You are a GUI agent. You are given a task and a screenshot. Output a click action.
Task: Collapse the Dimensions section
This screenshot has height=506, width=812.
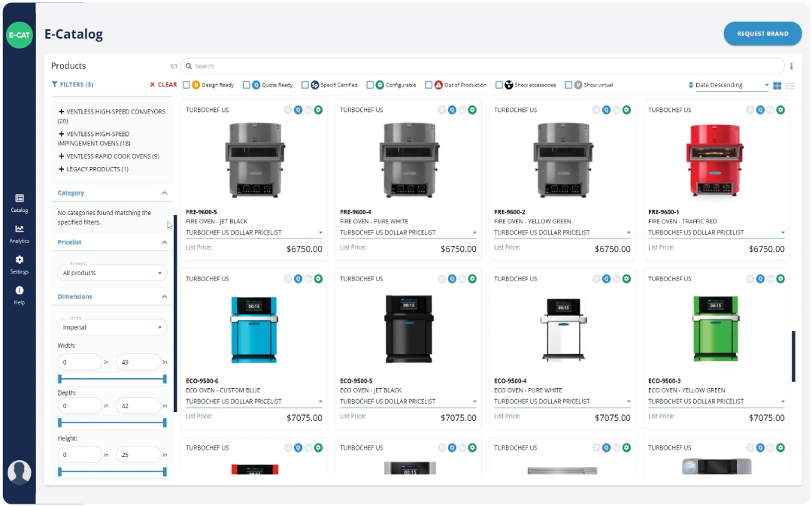pyautogui.click(x=164, y=297)
